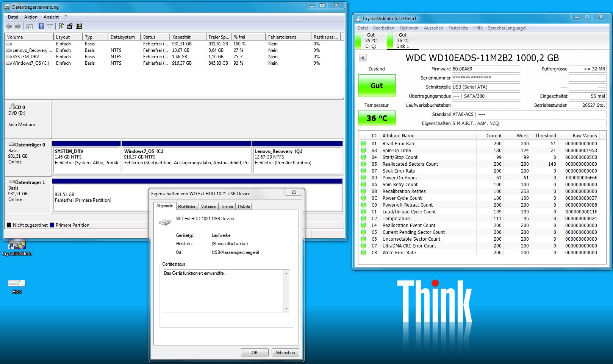Image resolution: width=613 pixels, height=364 pixels.
Task: Open the Festplatte menu in CrystalDiskInfo
Action: tap(458, 28)
